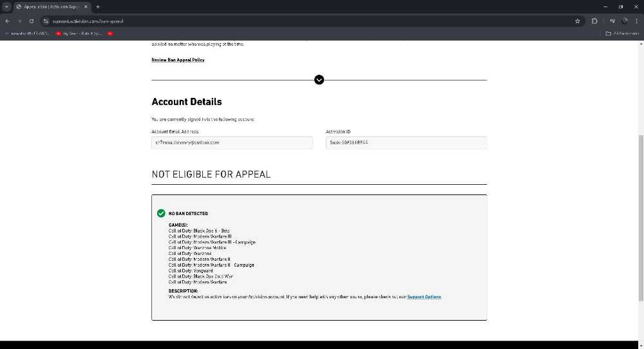Click Call of Duty: Black Ops Cold War
The height and width of the screenshot is (349, 644).
tap(201, 277)
